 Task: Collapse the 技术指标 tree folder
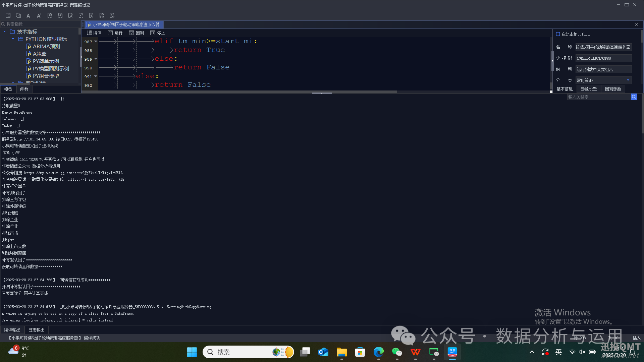point(4,32)
